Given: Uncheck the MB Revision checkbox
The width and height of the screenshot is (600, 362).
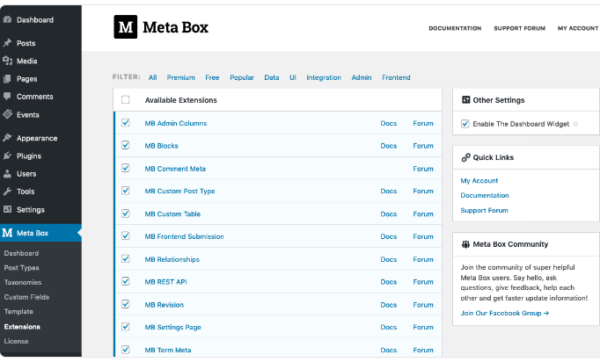Looking at the screenshot, I should pos(126,304).
